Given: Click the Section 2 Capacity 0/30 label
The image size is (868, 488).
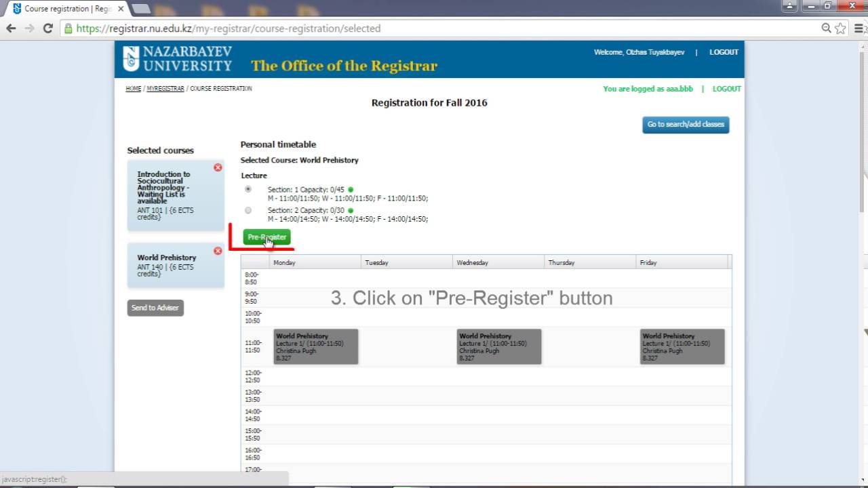Looking at the screenshot, I should (x=306, y=211).
